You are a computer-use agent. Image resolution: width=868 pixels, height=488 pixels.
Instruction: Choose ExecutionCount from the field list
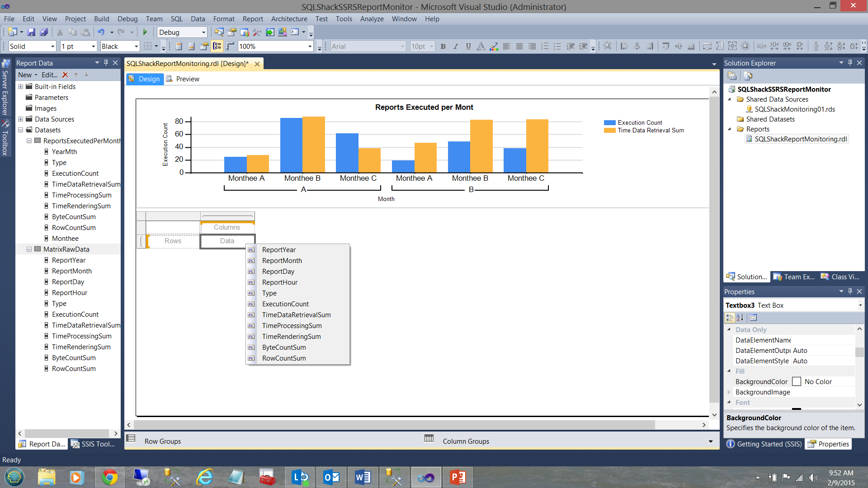click(285, 304)
